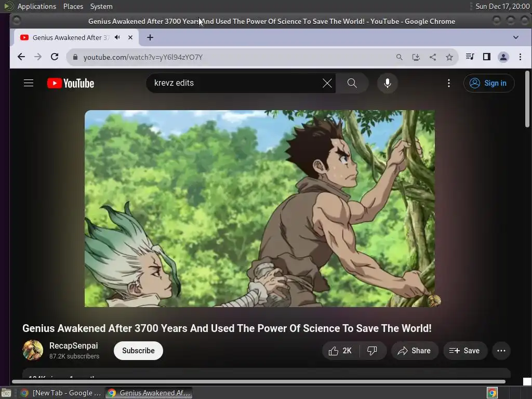
Task: Open Chrome media controls icon
Action: (470, 57)
